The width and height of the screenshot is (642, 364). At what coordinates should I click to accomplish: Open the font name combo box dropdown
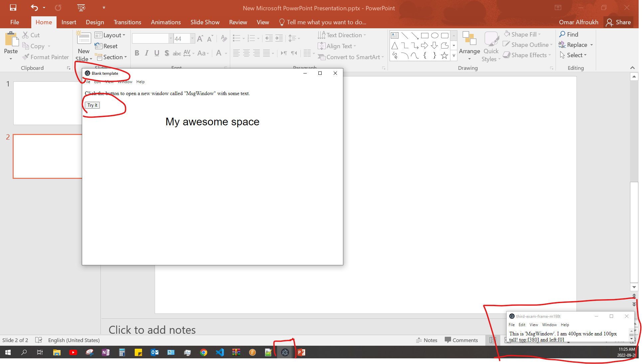point(171,39)
